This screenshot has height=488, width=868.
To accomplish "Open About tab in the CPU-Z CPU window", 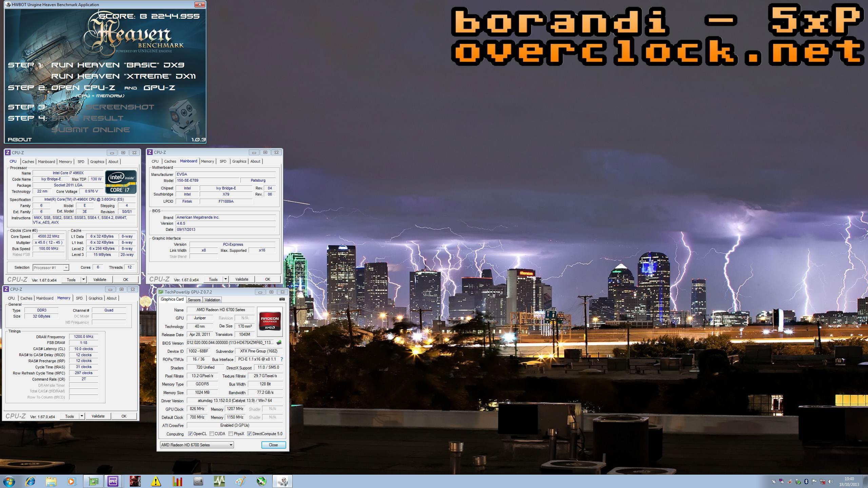I will tap(113, 162).
